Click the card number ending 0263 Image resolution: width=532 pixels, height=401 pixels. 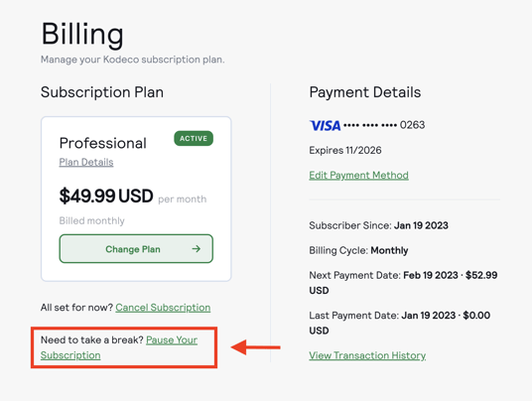pos(384,125)
